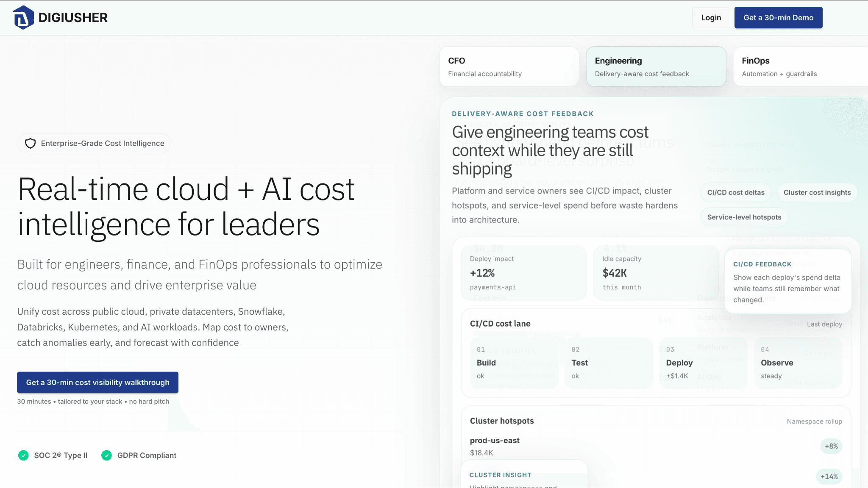Click the CI/CD cost deltas pill
The image size is (868, 488).
736,192
